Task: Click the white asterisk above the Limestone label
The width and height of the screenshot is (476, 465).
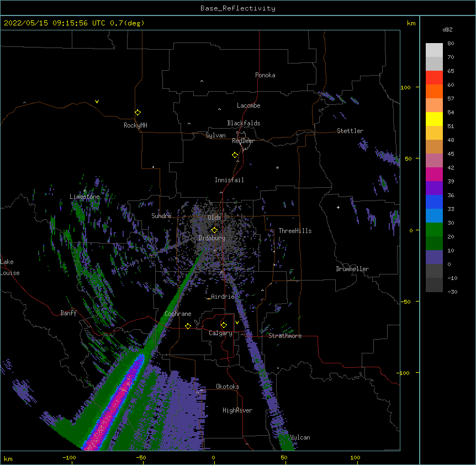Action: (84, 191)
